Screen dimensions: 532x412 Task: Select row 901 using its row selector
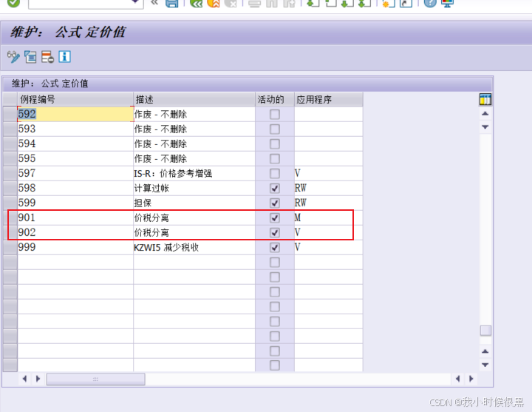(x=10, y=217)
